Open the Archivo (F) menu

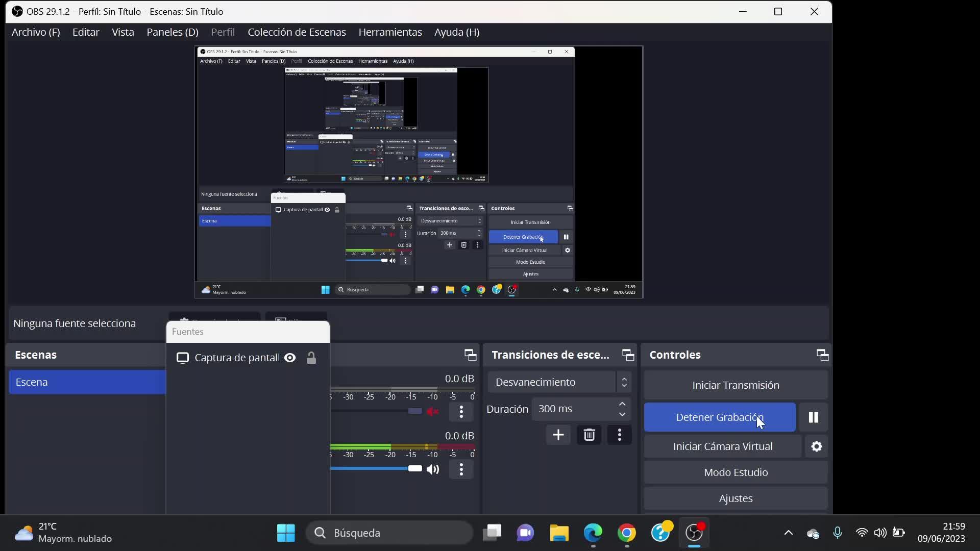pyautogui.click(x=36, y=32)
